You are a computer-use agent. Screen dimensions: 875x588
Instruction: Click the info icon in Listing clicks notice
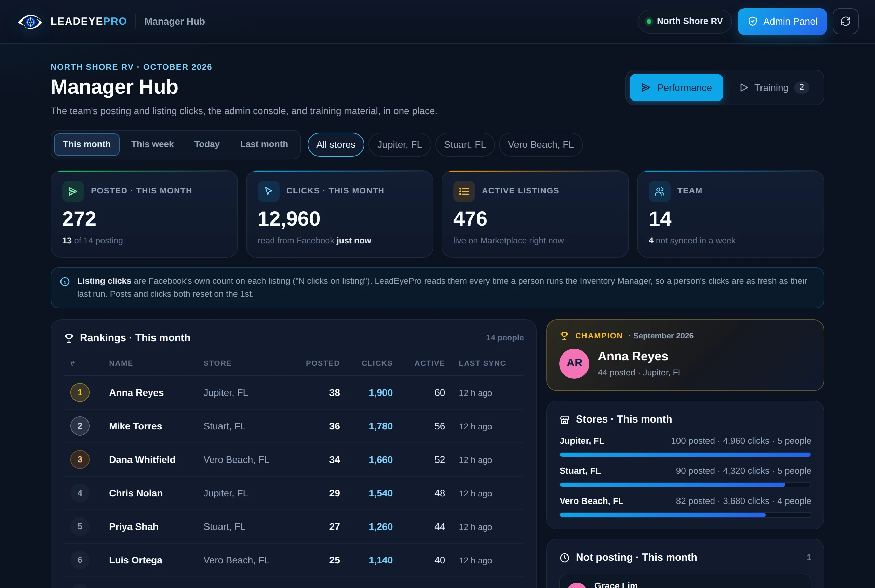[x=65, y=282]
